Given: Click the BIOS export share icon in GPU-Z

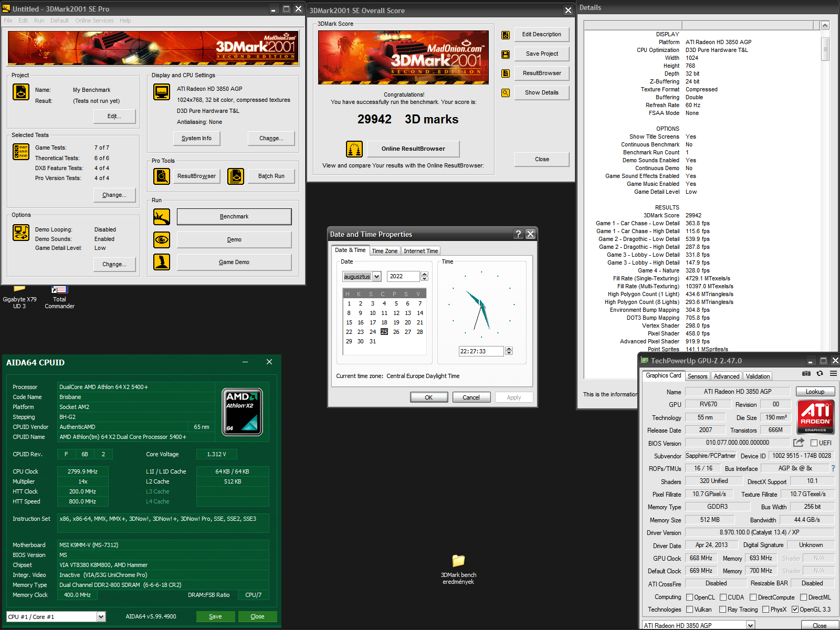Looking at the screenshot, I should (799, 443).
